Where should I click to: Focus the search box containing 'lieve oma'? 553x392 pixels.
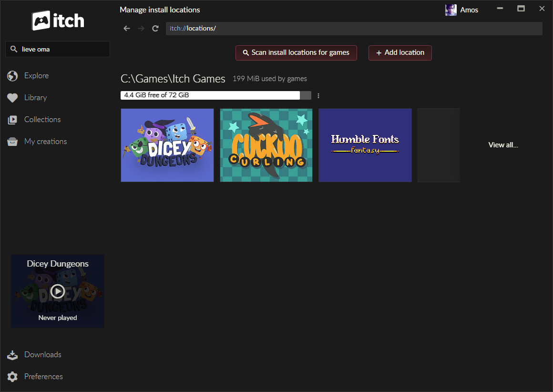pyautogui.click(x=62, y=49)
